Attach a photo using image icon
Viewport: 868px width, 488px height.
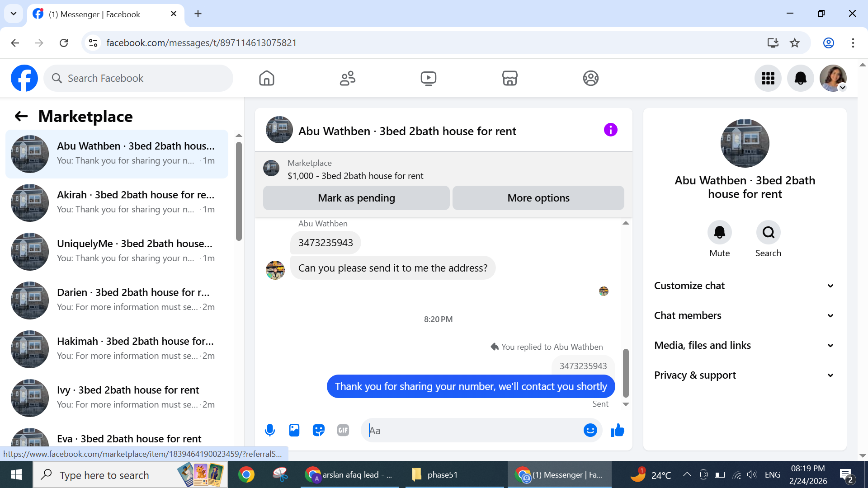click(x=294, y=430)
